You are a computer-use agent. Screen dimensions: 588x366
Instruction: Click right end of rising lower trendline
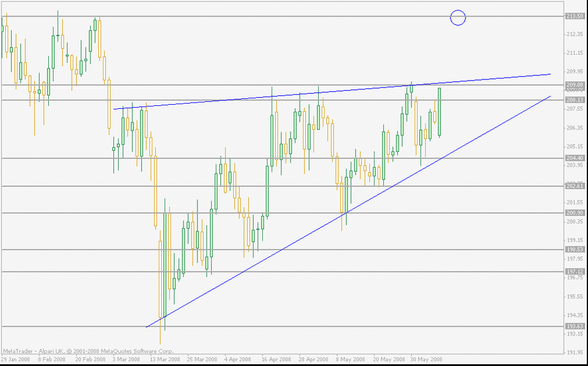[x=550, y=97]
